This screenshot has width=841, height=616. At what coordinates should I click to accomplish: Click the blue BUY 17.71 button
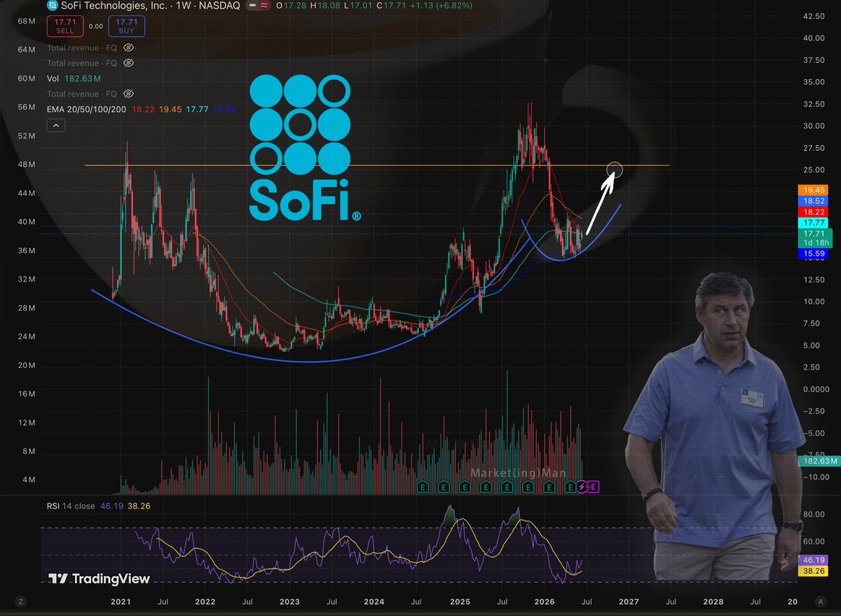[x=127, y=26]
